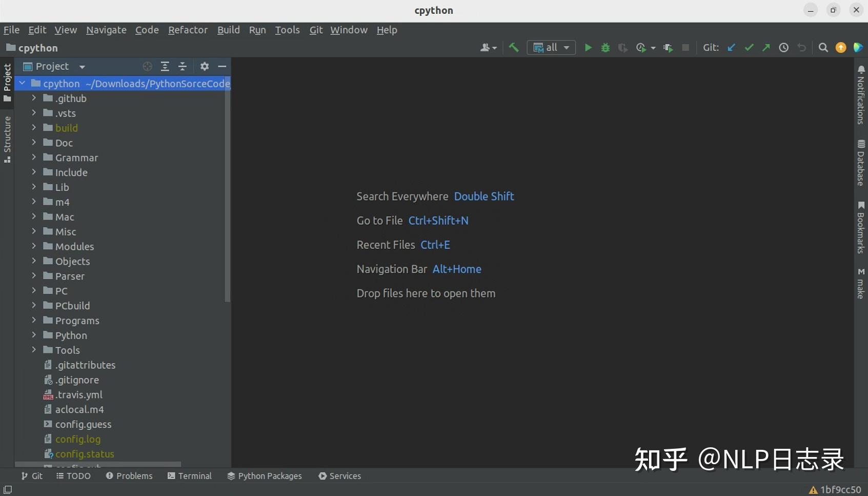Viewport: 868px width, 496px height.
Task: Select the config.log file
Action: pos(78,439)
